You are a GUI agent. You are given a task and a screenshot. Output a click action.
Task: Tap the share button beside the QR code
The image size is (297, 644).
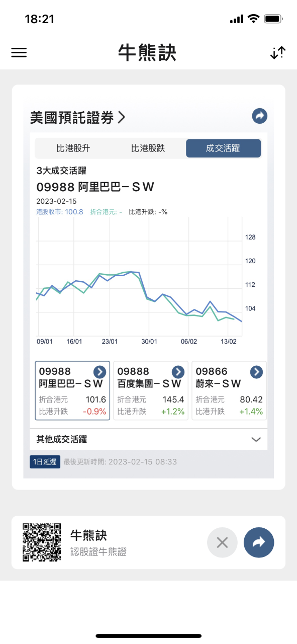259,542
